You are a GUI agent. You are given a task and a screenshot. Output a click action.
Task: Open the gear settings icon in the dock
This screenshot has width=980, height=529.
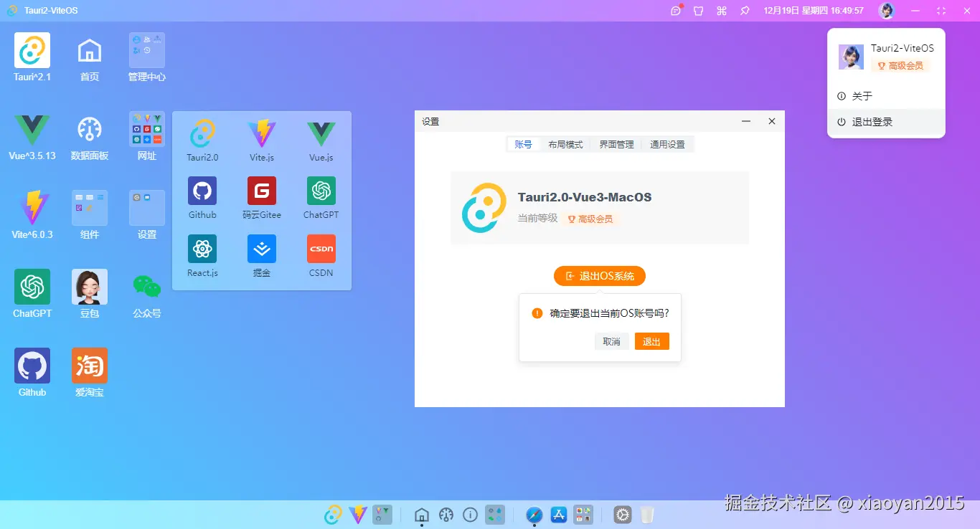coord(623,514)
